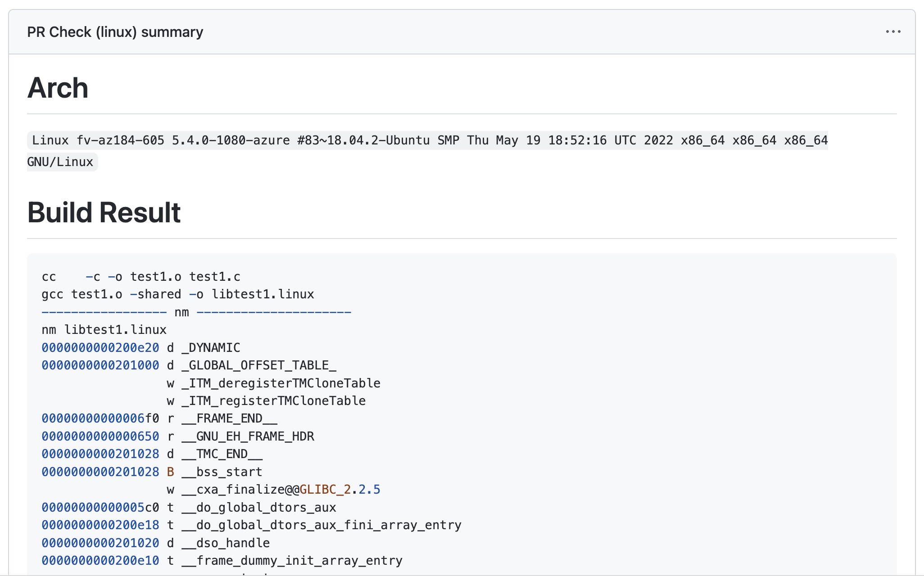
Task: Click the __GNU_EH_FRAME_HDR symbol entry
Action: pos(248,436)
